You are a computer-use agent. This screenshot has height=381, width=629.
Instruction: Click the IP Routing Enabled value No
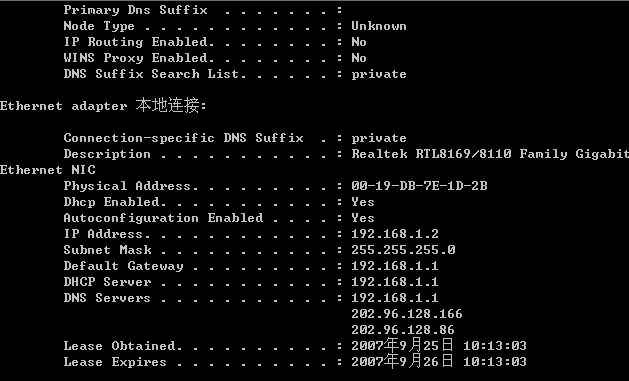click(359, 42)
